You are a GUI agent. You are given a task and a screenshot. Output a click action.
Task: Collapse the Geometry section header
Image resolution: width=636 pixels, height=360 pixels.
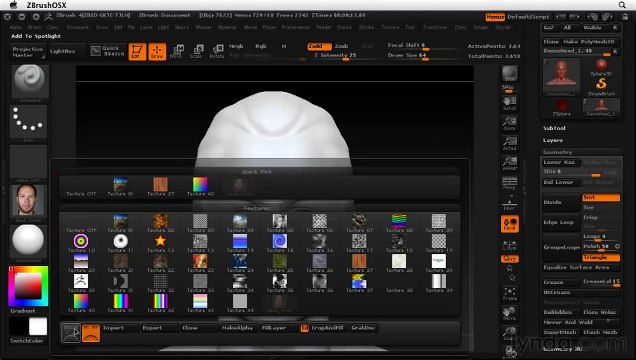click(x=557, y=152)
